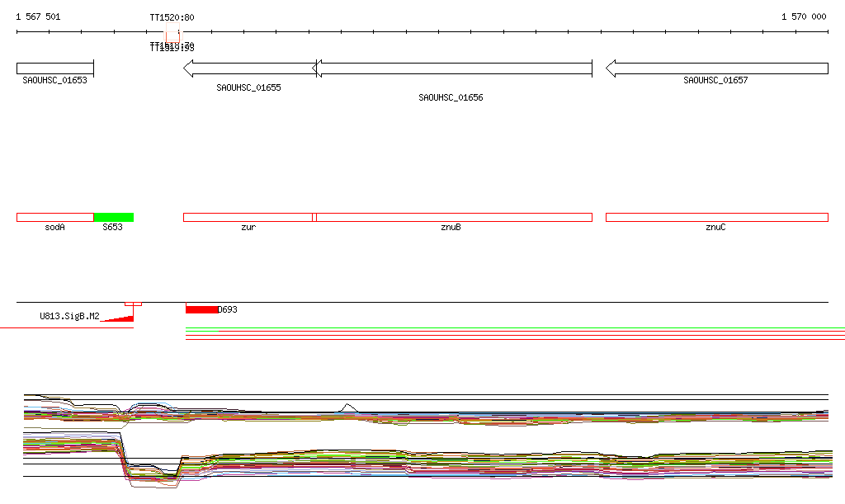Click the U813.SigB.M2 label
This screenshot has height=504, width=845.
[x=69, y=316]
